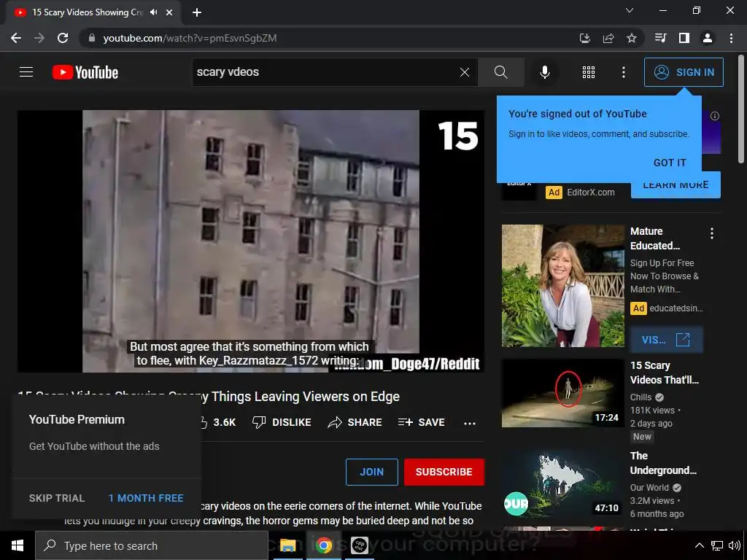Click the video title text
This screenshot has width=747, height=560.
209,396
